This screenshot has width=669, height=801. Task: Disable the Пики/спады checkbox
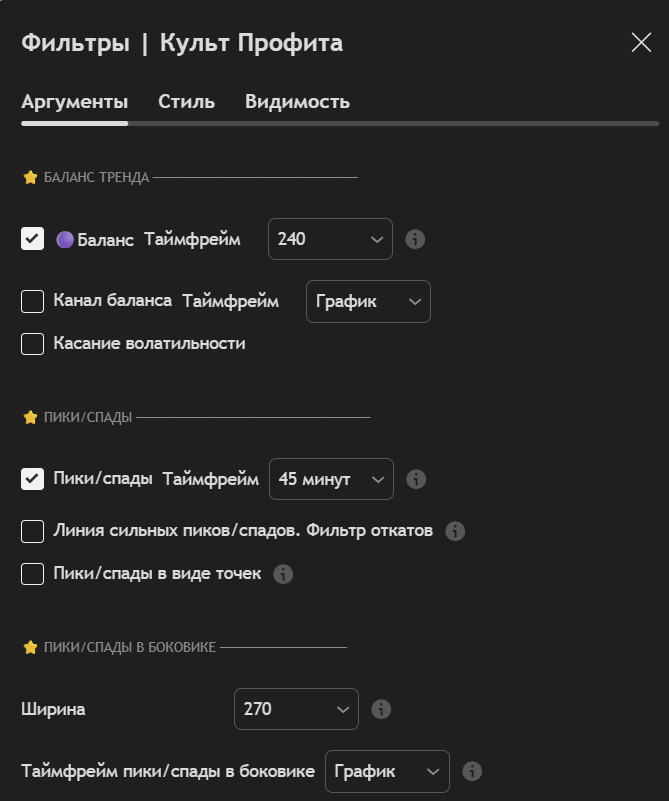pyautogui.click(x=33, y=479)
